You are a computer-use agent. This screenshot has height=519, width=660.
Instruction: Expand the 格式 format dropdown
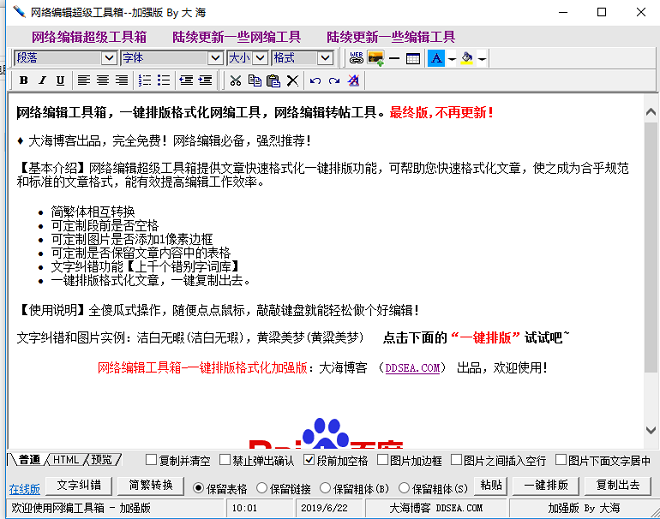[325, 58]
